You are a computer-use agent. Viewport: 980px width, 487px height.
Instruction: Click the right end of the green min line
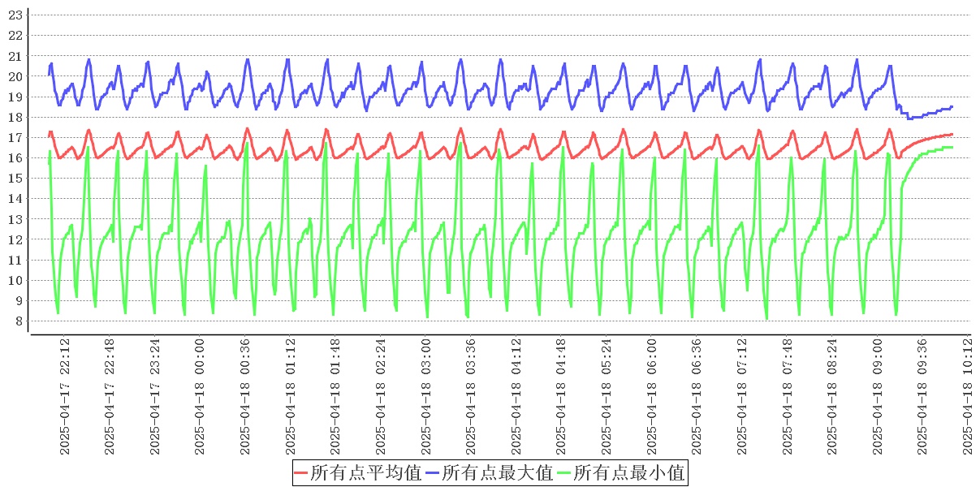952,147
